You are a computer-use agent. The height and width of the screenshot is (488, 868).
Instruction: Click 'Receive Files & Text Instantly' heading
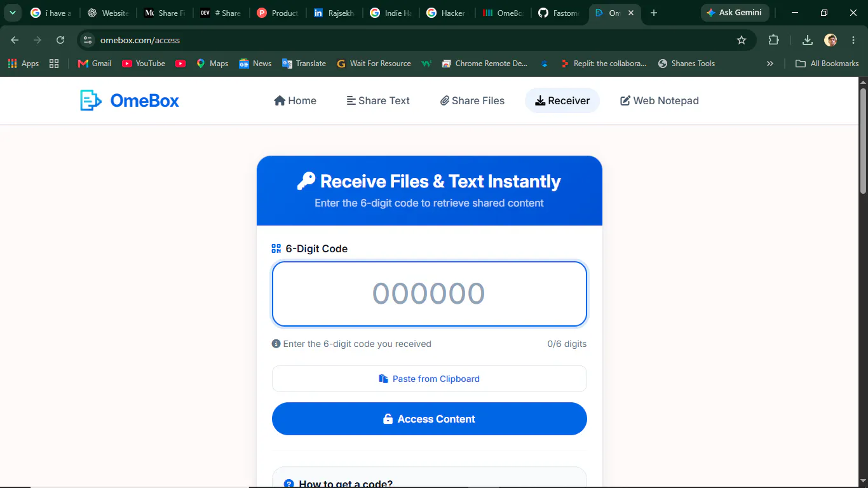coord(440,181)
